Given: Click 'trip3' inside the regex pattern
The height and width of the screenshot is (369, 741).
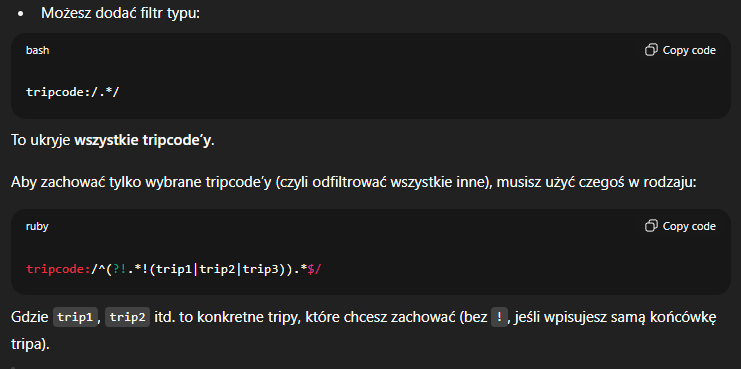Looking at the screenshot, I should [259, 269].
